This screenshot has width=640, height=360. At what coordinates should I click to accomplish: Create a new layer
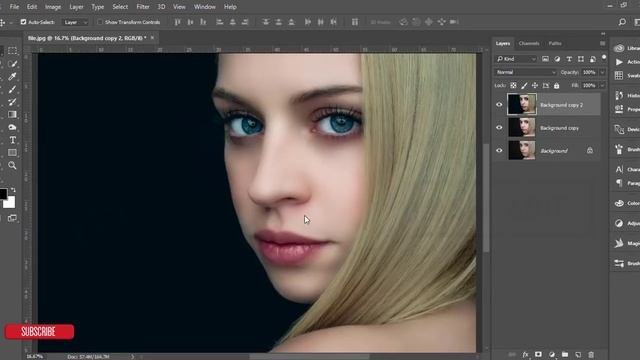click(x=578, y=355)
